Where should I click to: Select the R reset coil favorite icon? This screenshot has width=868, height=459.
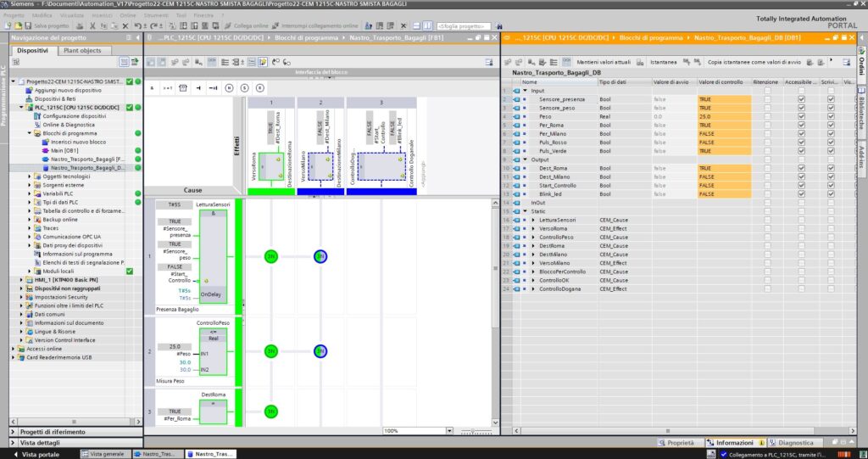point(261,87)
